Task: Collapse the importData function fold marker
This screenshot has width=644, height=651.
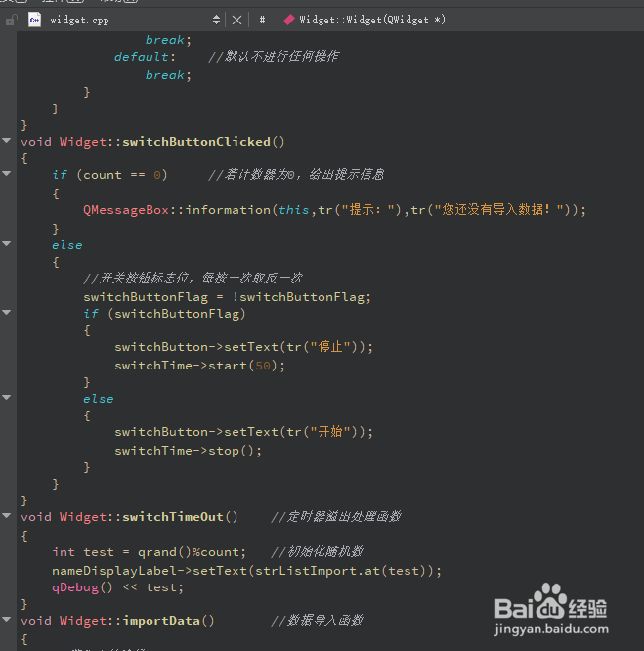Action: coord(7,619)
